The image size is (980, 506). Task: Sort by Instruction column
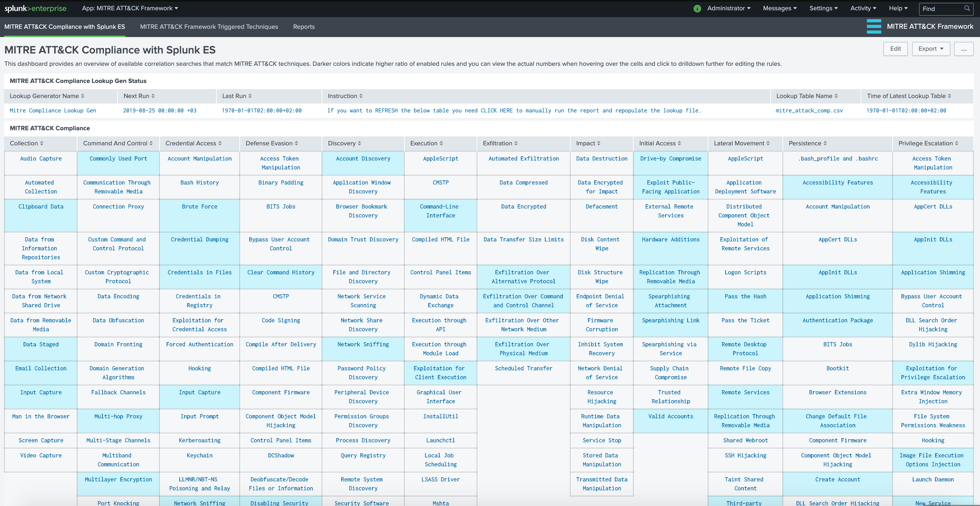click(345, 96)
